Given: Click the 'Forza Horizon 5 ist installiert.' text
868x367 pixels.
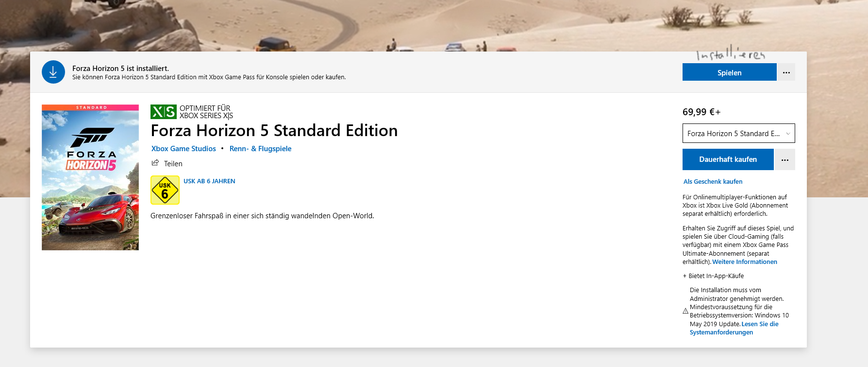Looking at the screenshot, I should coord(121,69).
